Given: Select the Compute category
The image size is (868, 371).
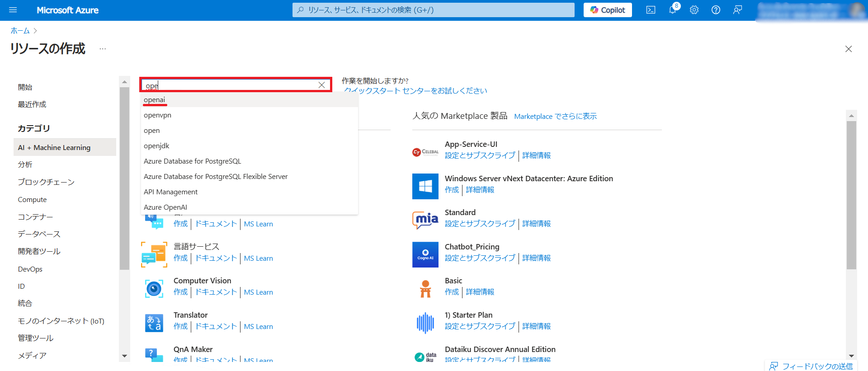Looking at the screenshot, I should (65, 199).
